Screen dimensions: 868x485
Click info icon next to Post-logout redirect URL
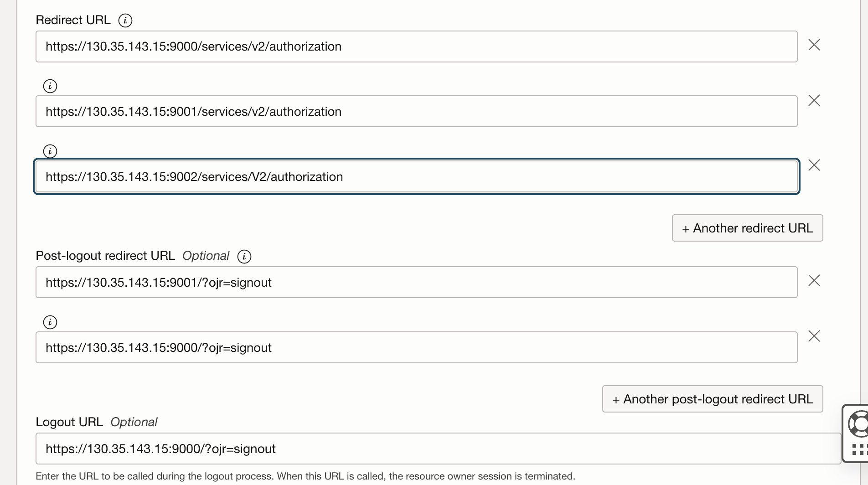coord(244,256)
